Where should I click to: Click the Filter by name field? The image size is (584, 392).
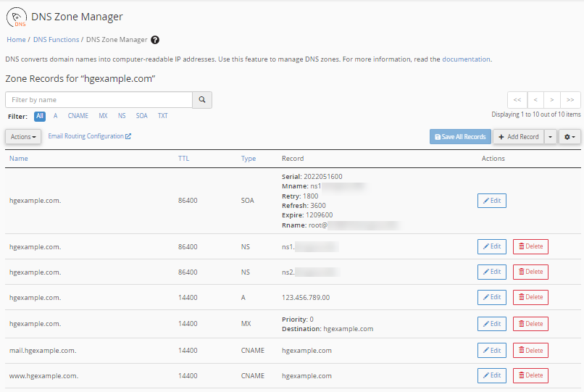click(x=99, y=100)
